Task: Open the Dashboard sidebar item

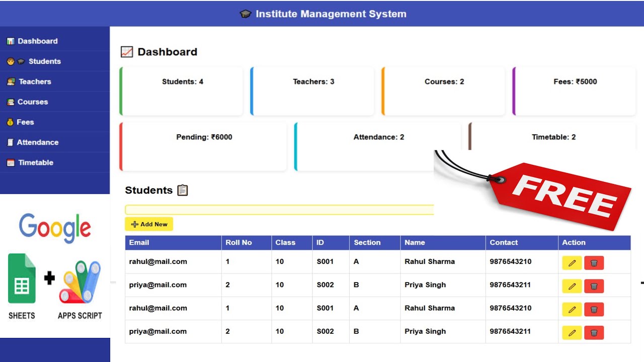Action: [x=55, y=41]
